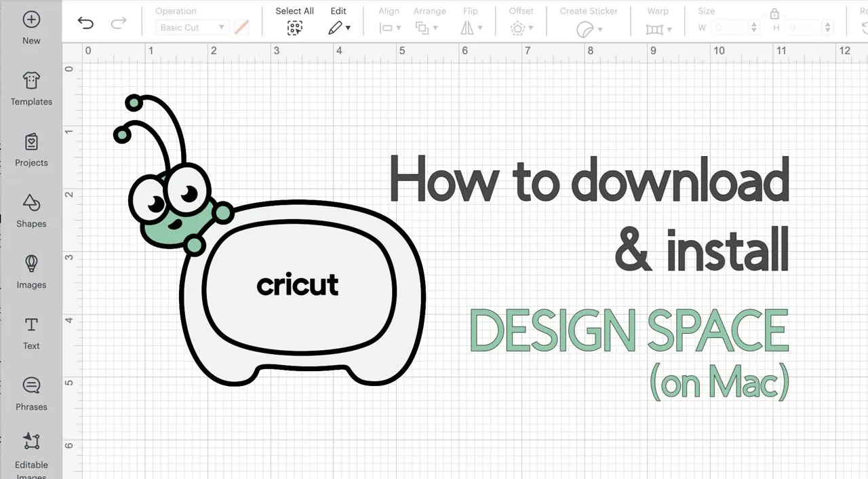Toggle the size aspect ratio lock
This screenshot has height=479, width=868.
774,14
